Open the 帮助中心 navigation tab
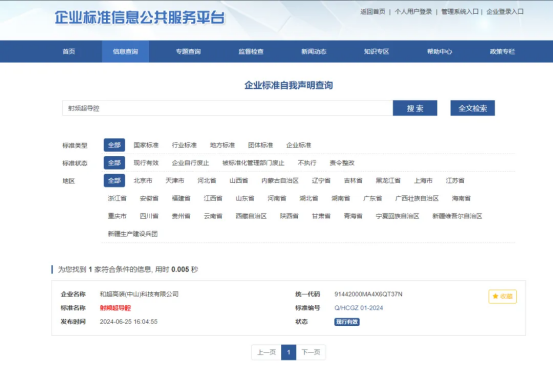 pos(439,51)
